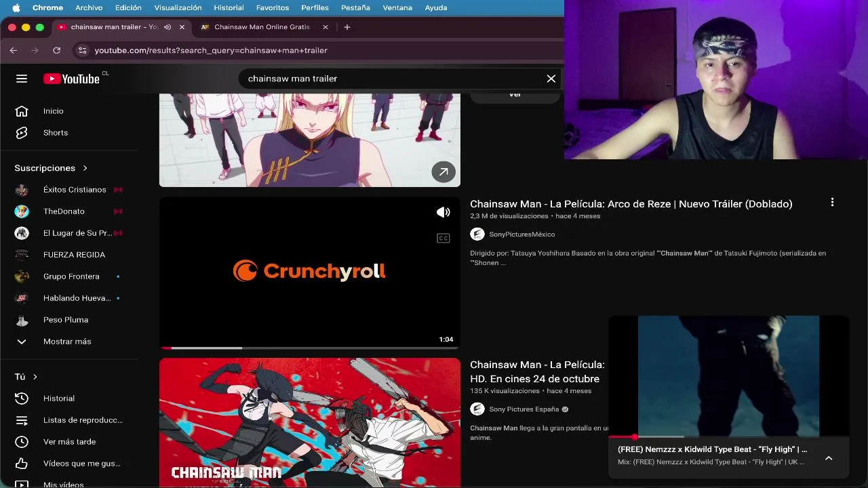868x488 pixels.
Task: Go back with the browser back arrow
Action: (14, 50)
